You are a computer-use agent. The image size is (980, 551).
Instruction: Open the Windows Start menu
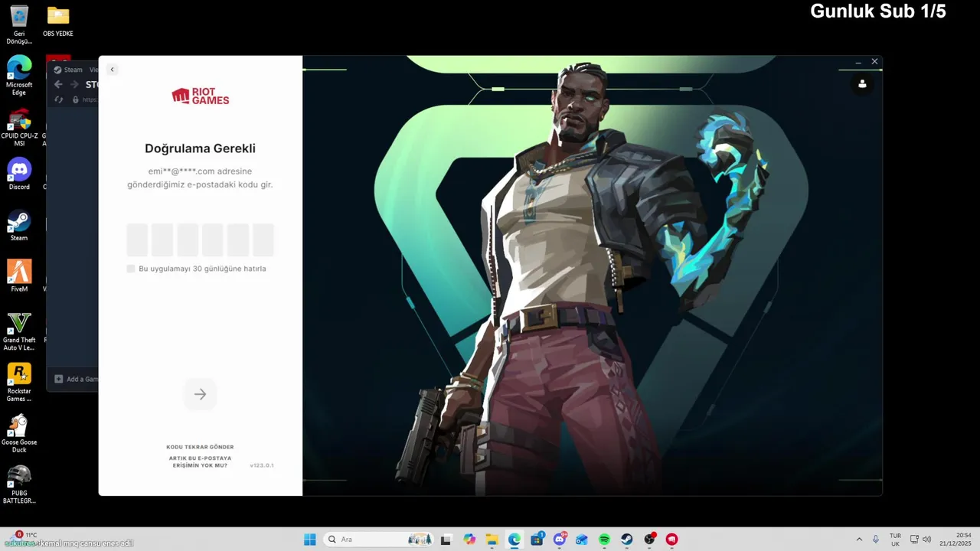pyautogui.click(x=309, y=540)
